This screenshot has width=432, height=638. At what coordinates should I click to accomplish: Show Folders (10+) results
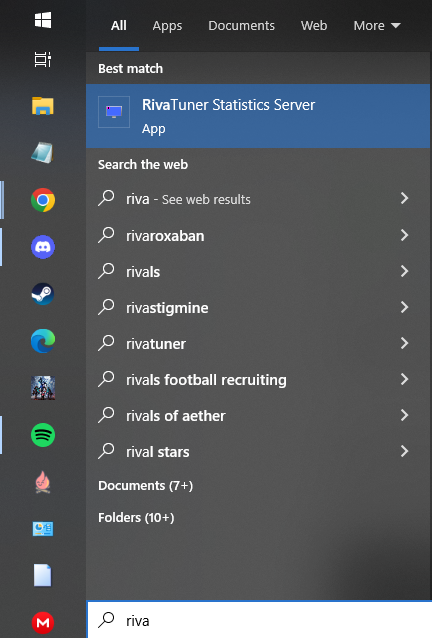tap(136, 518)
